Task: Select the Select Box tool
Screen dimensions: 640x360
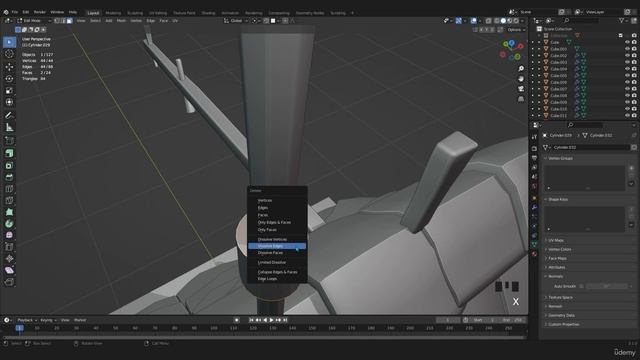Action: pyautogui.click(x=9, y=42)
